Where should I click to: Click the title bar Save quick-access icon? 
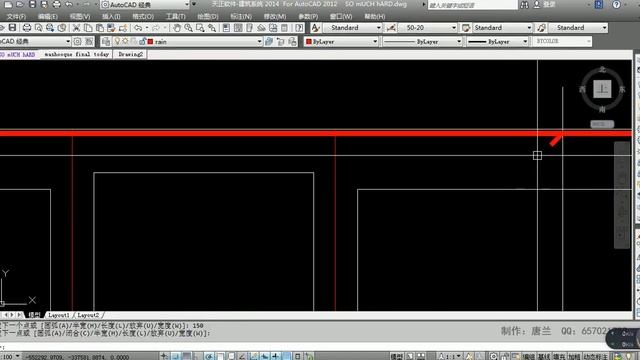click(x=32, y=4)
